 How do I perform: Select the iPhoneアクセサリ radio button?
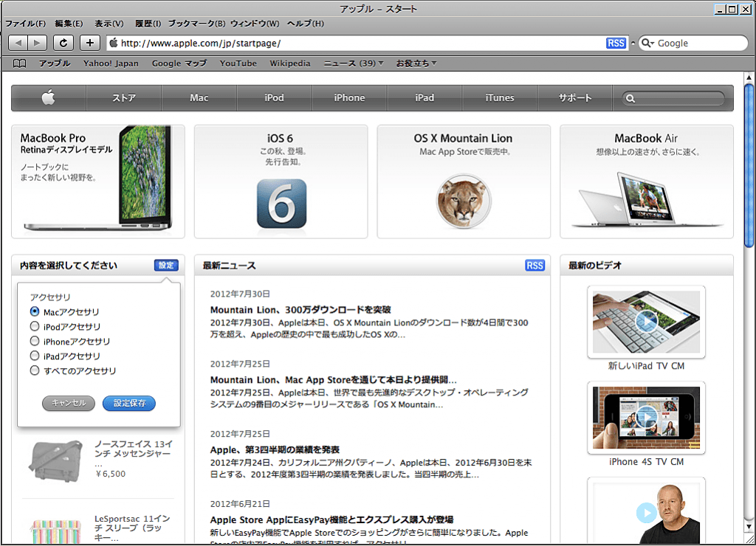(34, 342)
